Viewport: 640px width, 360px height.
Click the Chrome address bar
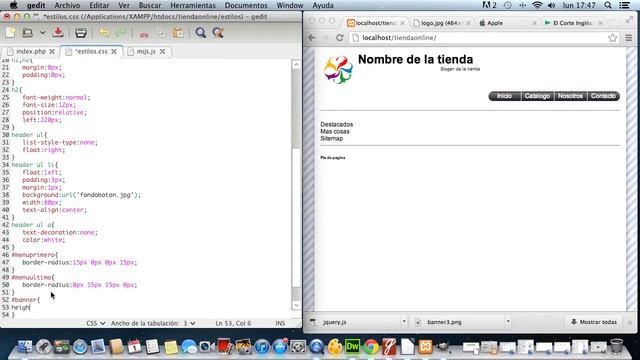[x=484, y=38]
